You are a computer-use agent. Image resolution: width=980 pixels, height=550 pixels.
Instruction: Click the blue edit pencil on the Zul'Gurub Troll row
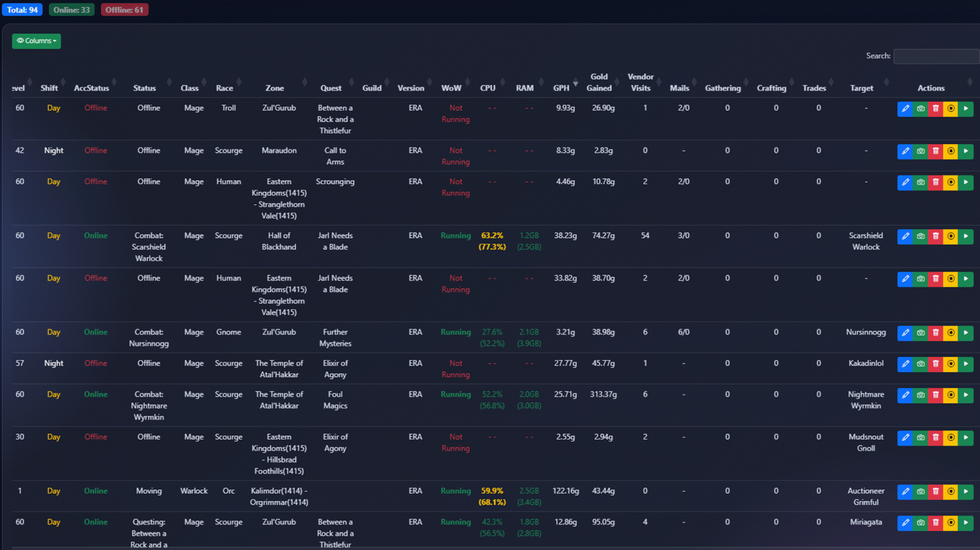click(x=905, y=108)
